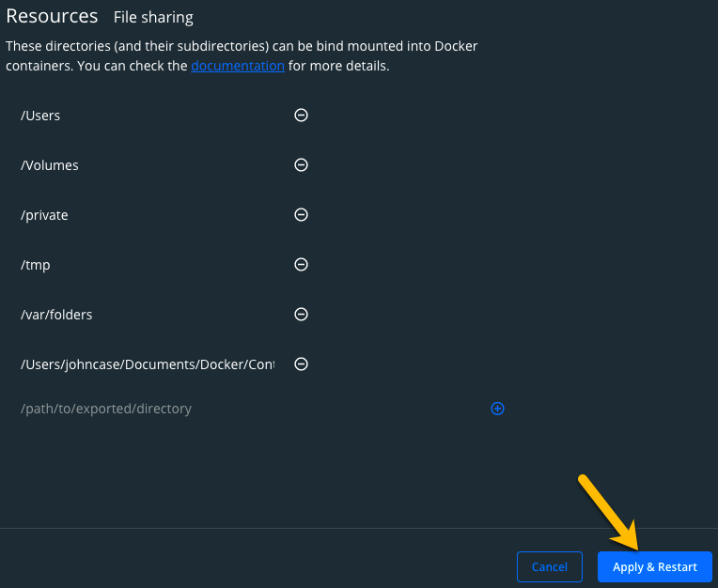Select the /Users path entry
This screenshot has width=718, height=588.
40,116
